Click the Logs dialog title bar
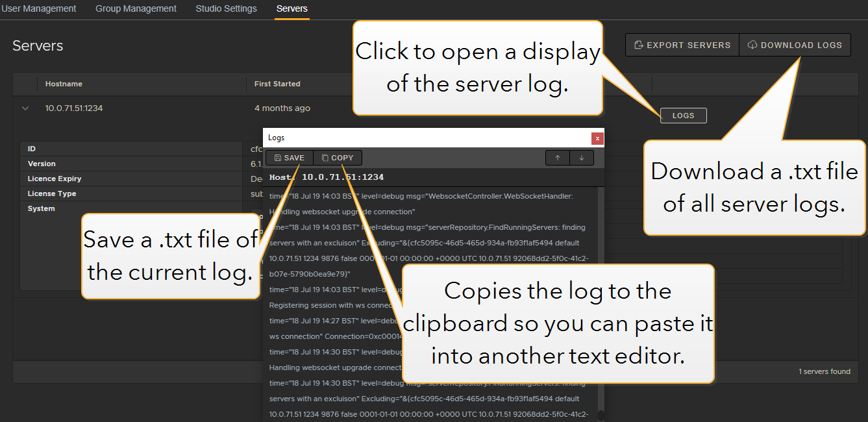This screenshot has width=868, height=422. (422, 138)
